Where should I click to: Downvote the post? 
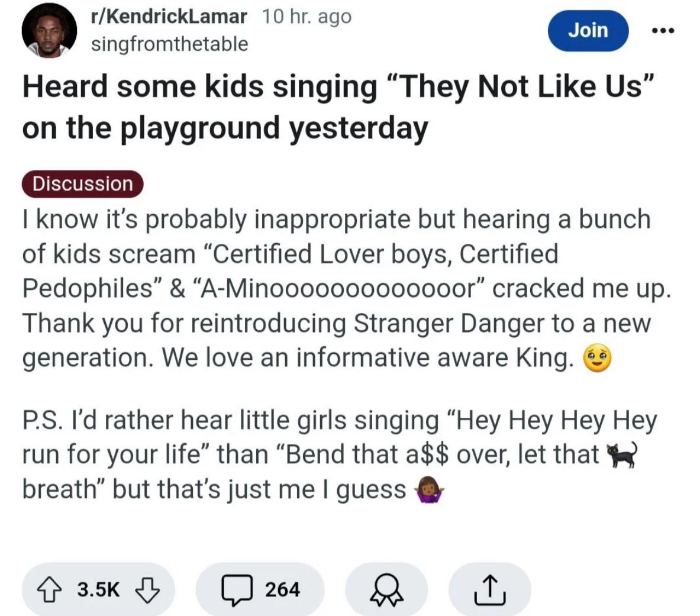[x=147, y=589]
